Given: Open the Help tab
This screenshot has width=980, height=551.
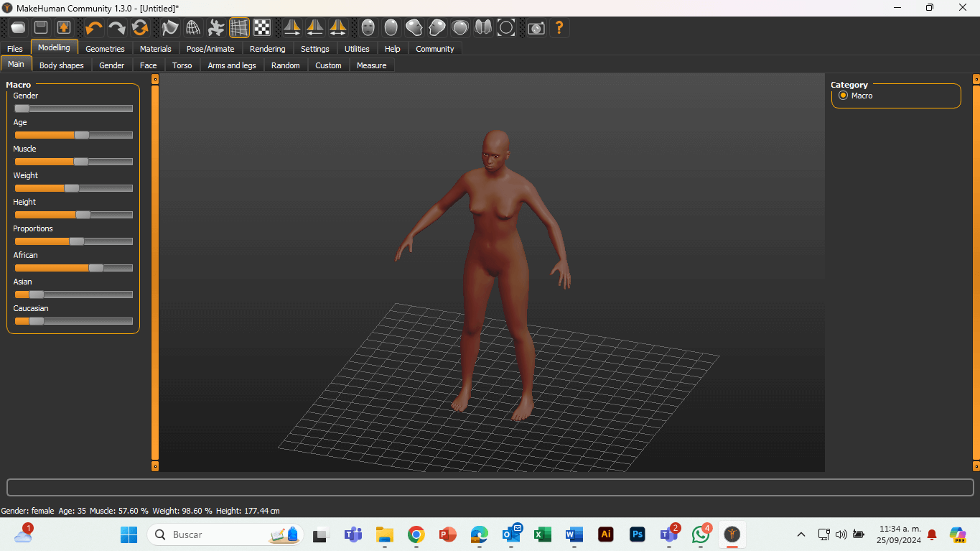Looking at the screenshot, I should click(x=393, y=49).
